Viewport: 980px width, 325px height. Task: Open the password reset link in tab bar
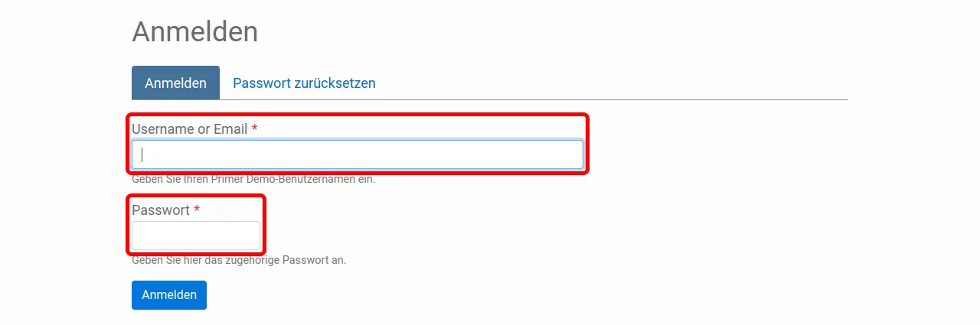coord(304,83)
